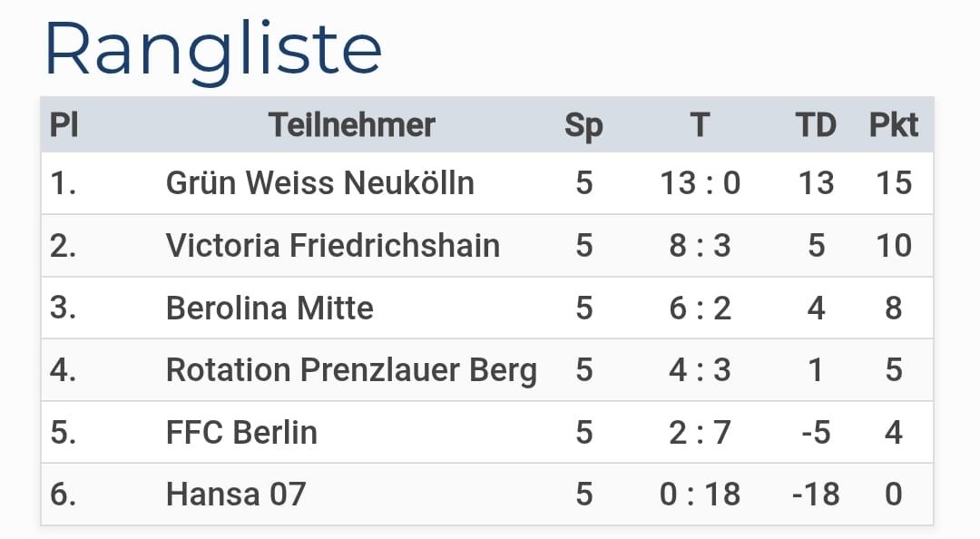Click the T goals column header
The image size is (980, 539).
(x=699, y=125)
